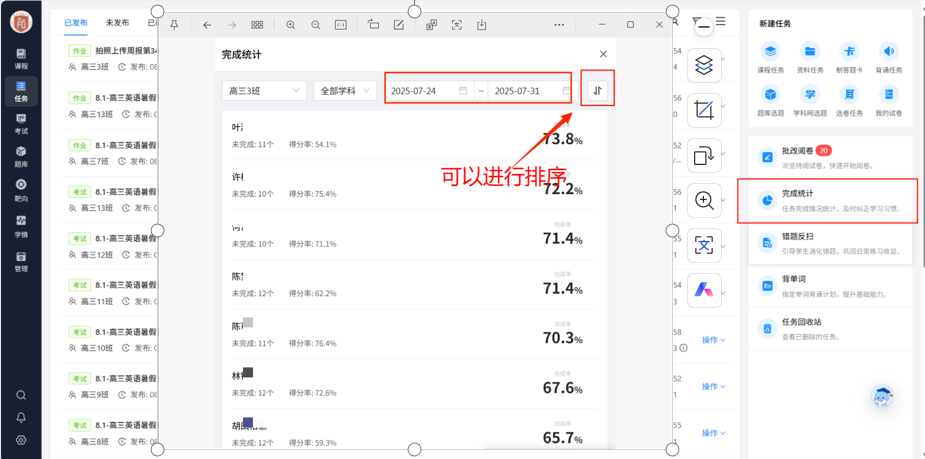Rotate the image in the viewer toolbar

click(373, 25)
